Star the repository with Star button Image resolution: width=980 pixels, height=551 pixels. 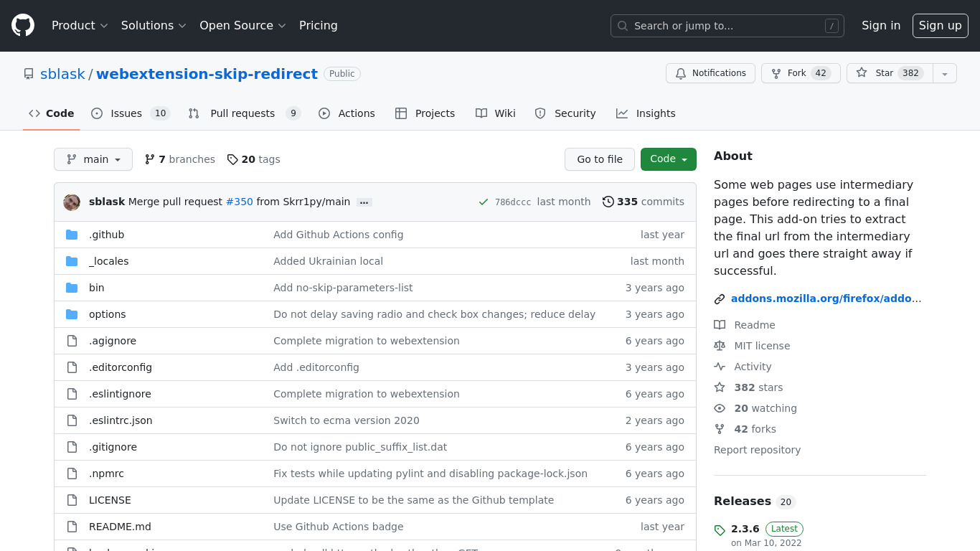tap(890, 73)
